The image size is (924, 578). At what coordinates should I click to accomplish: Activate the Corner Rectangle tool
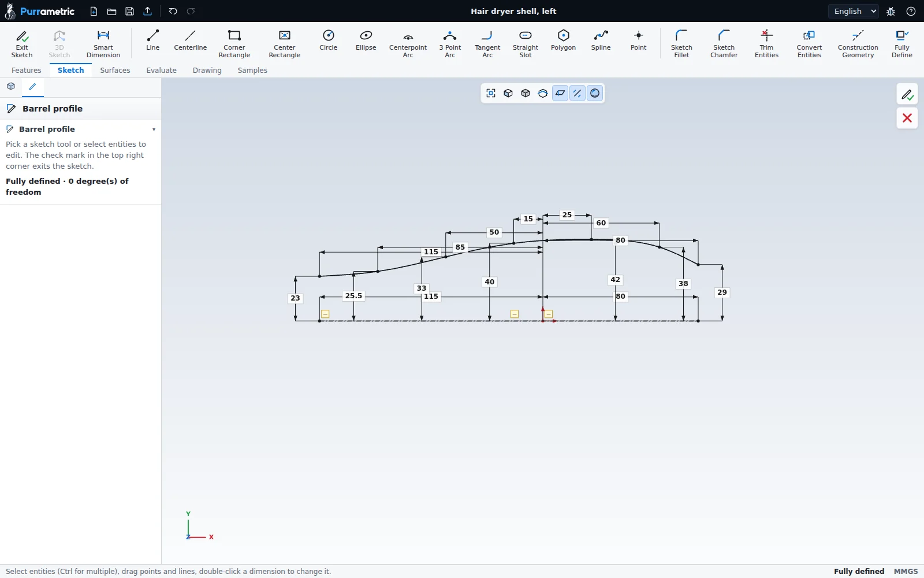234,43
